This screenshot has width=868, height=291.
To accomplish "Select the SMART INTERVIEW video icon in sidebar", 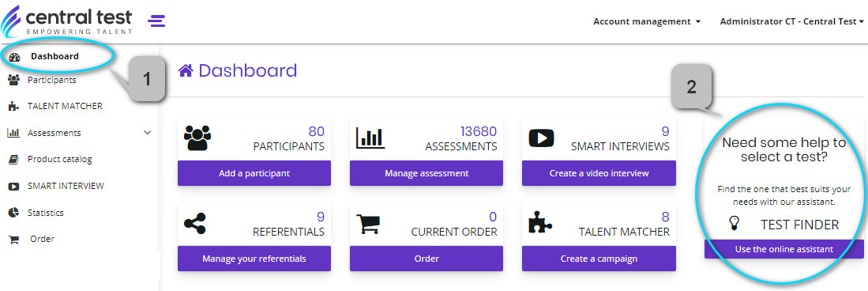I will click(14, 187).
